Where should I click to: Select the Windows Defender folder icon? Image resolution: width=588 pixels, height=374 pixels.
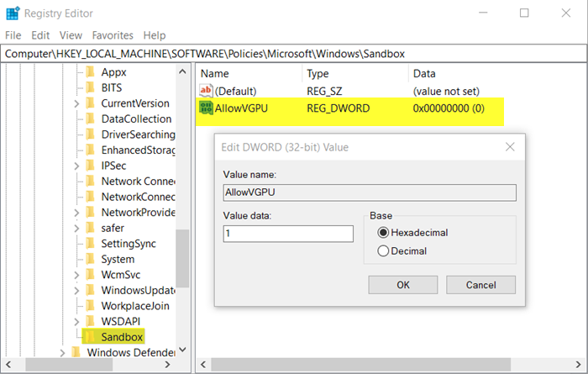76,353
